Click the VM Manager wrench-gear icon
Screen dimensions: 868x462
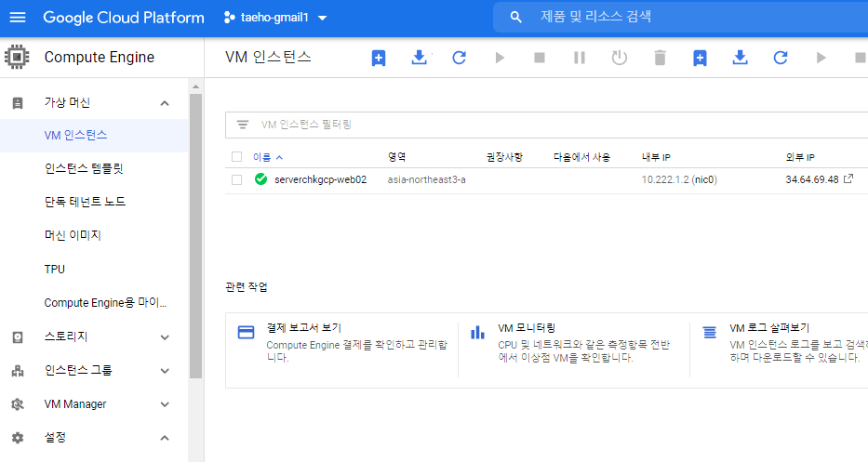(x=18, y=404)
